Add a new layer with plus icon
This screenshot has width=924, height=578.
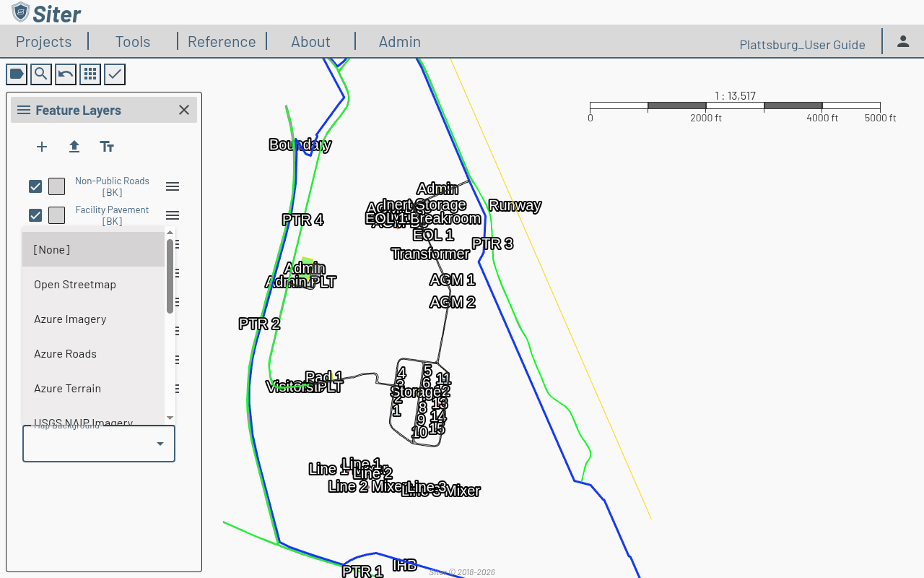coord(42,147)
